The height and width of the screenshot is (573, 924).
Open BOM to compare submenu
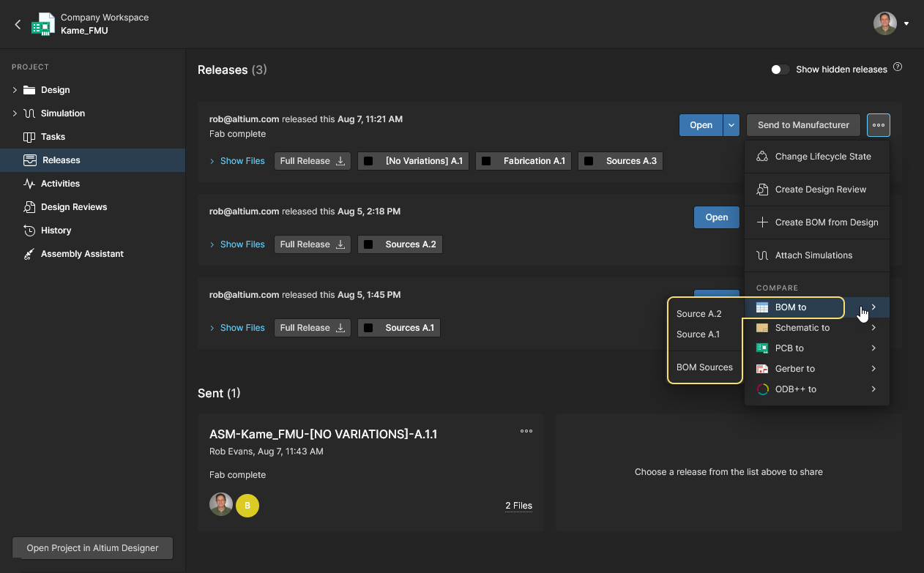tap(817, 307)
